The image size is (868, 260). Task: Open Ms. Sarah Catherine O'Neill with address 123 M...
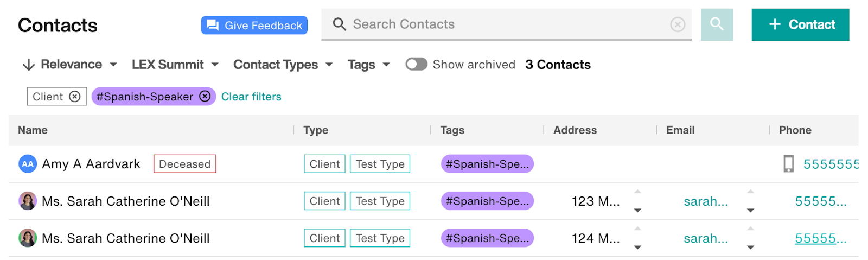pyautogui.click(x=126, y=201)
